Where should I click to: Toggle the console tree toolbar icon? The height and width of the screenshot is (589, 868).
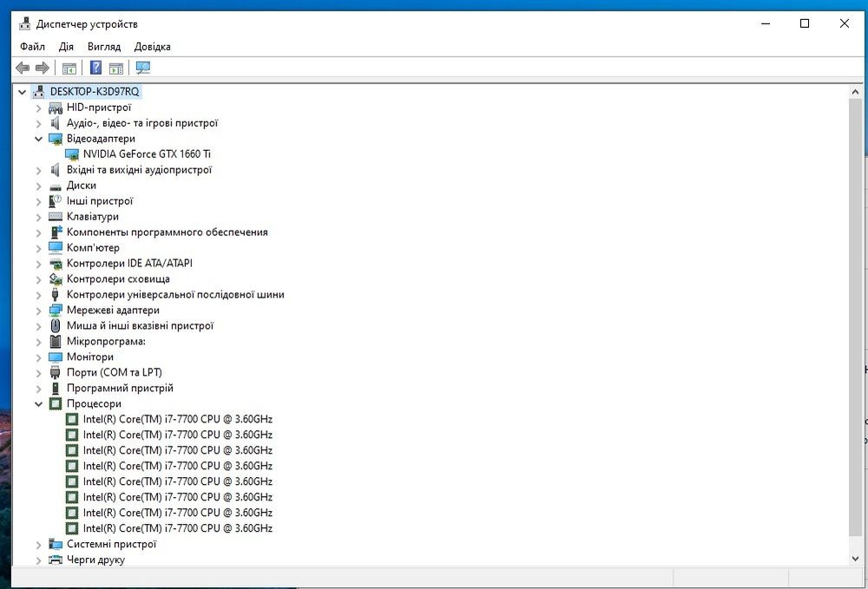pos(69,68)
